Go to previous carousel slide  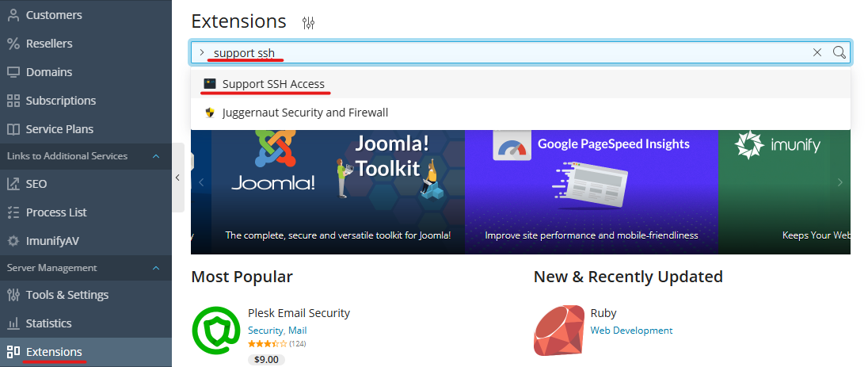click(x=201, y=182)
